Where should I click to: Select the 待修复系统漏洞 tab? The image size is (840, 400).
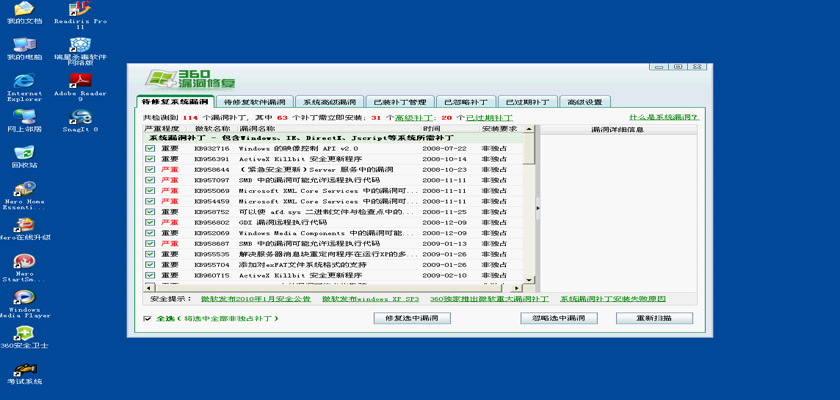[175, 102]
